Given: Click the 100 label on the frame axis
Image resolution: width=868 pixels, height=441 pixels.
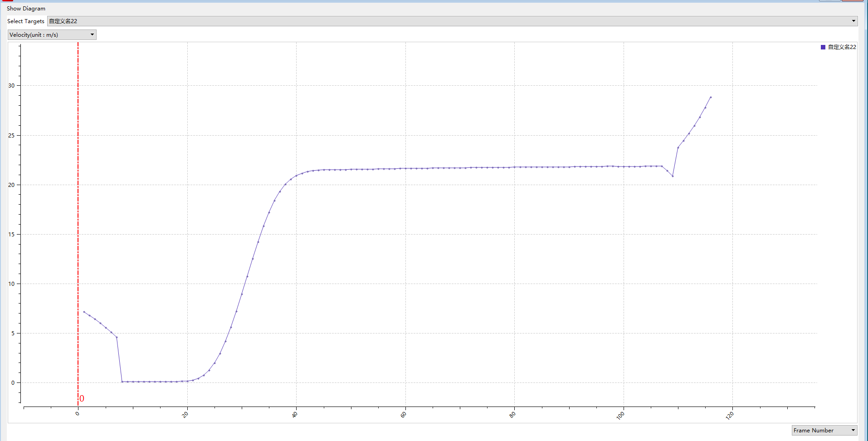Looking at the screenshot, I should point(620,416).
